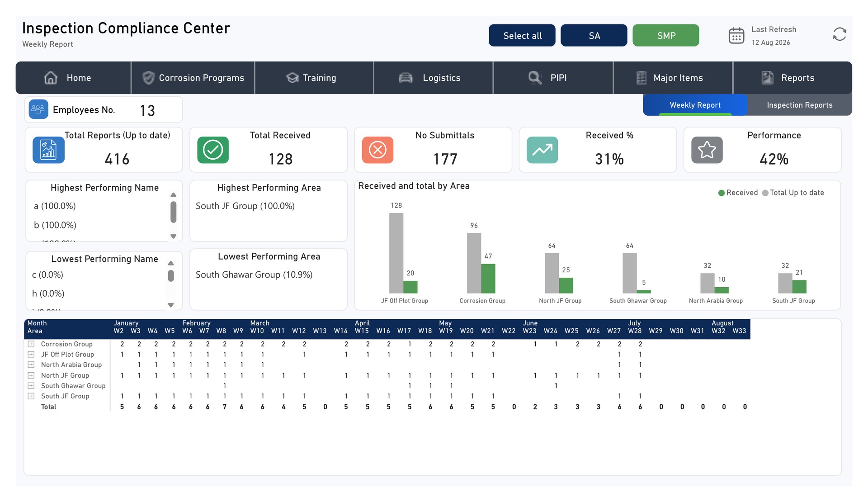Select 'h (0.0%)' in Lowest Performing Name
This screenshot has width=868, height=502.
48,294
